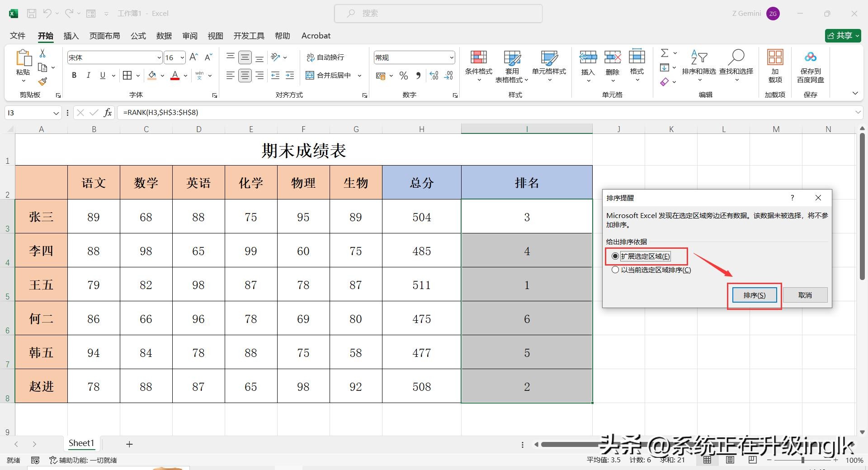Click the 取消 button in the dialog
The height and width of the screenshot is (470, 868).
805,295
